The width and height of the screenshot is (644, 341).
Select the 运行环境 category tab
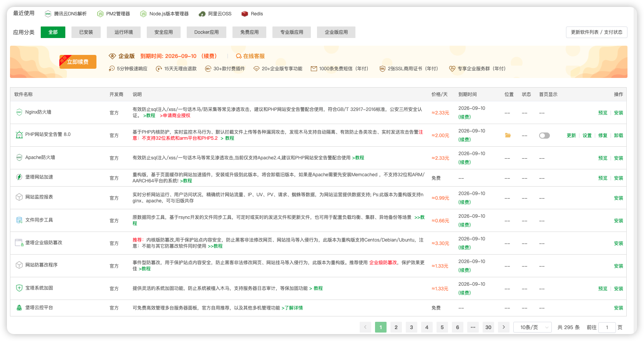tap(124, 32)
